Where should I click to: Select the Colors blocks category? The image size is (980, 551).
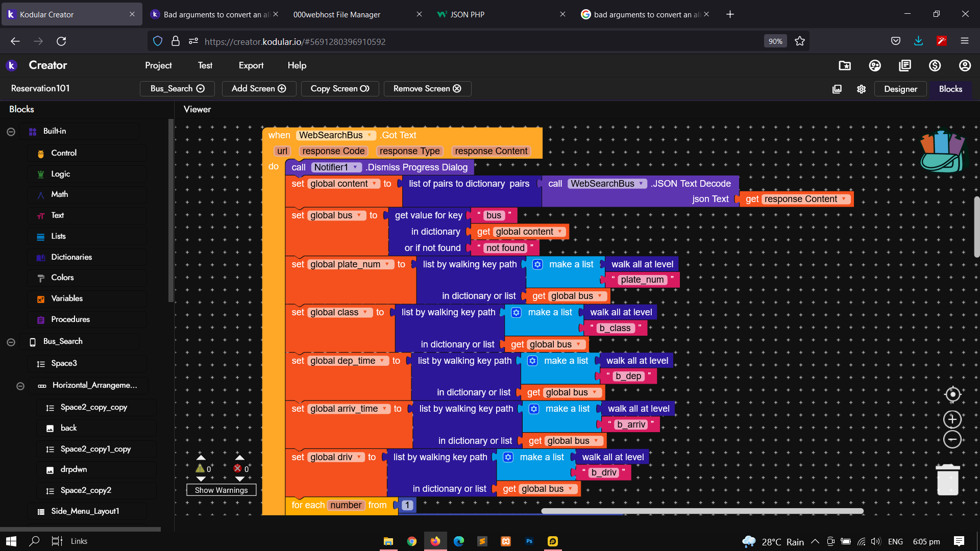[x=62, y=278]
